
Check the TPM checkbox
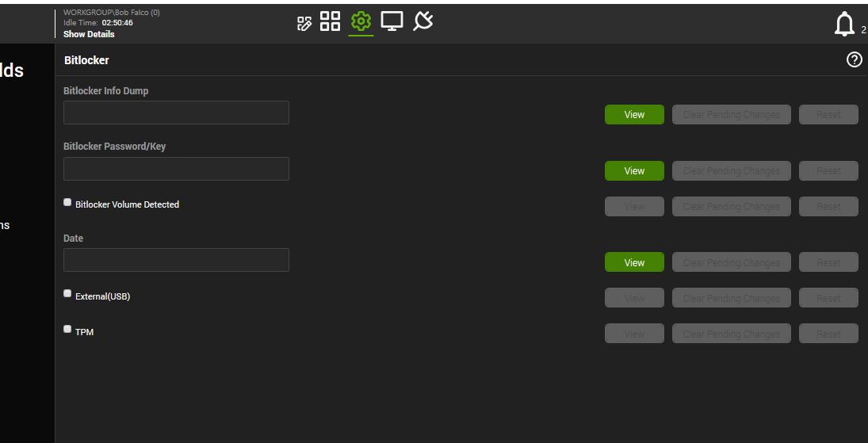pos(67,330)
